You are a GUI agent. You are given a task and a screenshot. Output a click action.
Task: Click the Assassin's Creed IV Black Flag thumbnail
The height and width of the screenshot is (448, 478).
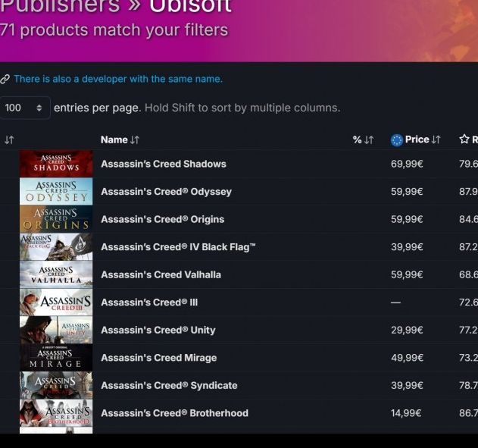tap(56, 247)
